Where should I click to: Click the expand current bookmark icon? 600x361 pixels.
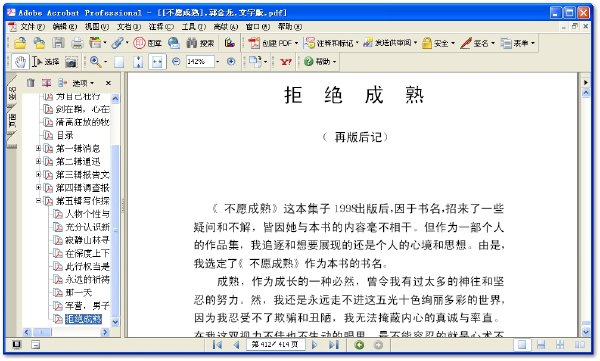click(63, 83)
